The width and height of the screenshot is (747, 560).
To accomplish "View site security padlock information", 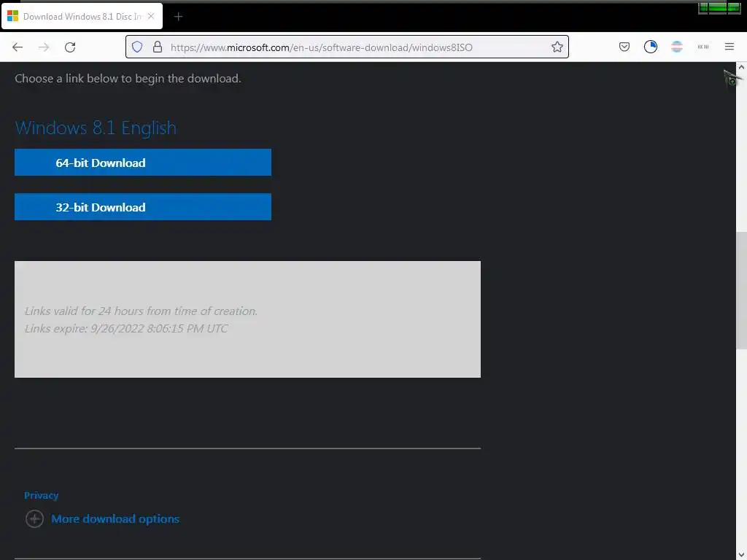I will [158, 47].
